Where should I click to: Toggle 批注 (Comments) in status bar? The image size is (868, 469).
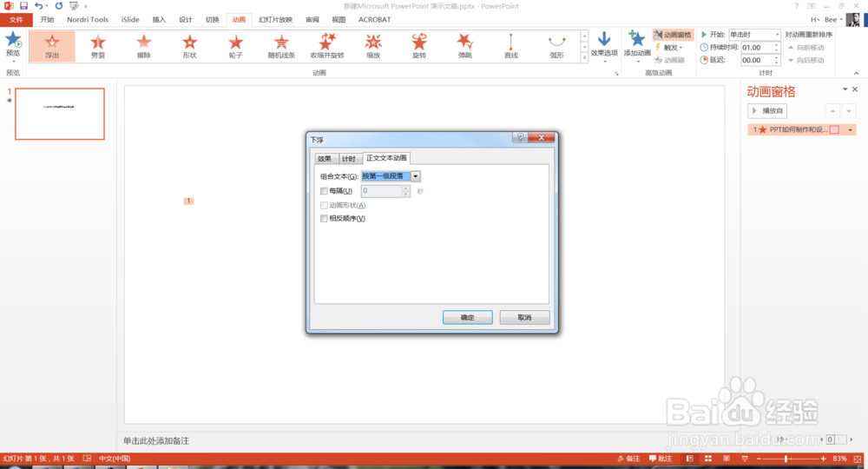[x=661, y=459]
